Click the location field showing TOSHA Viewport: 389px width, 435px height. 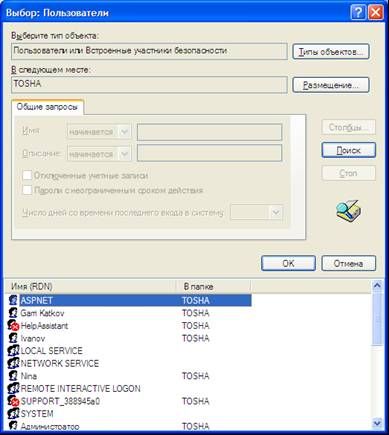click(149, 84)
